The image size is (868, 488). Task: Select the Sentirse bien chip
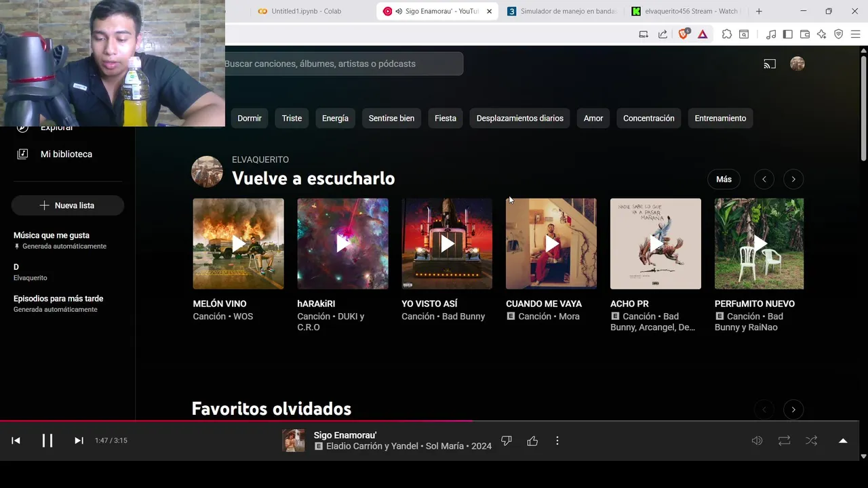coord(391,118)
